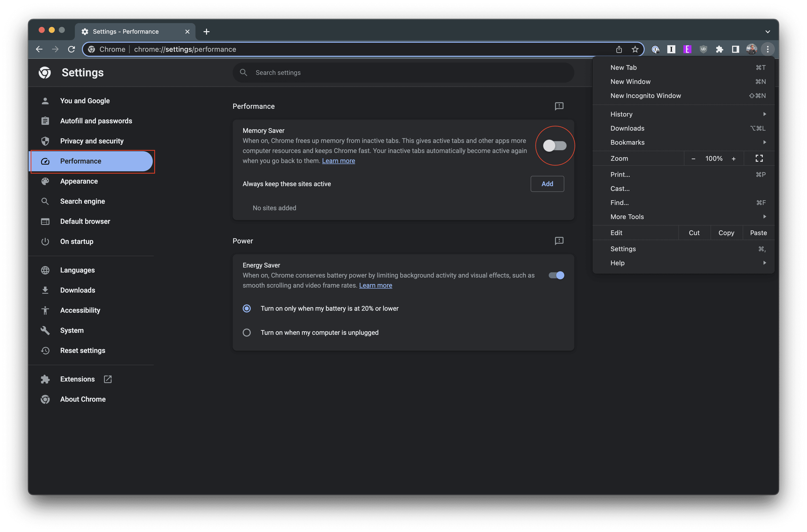807x532 pixels.
Task: Bookmark this page with star icon
Action: tap(635, 49)
